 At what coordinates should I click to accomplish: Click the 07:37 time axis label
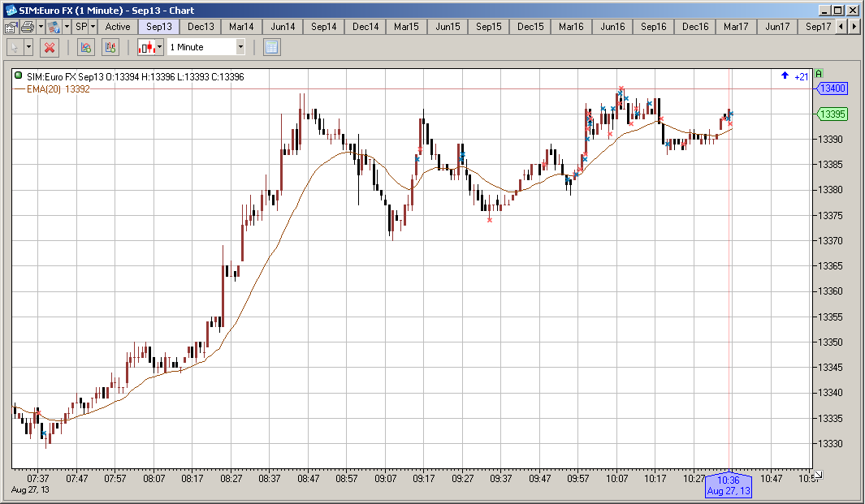coord(37,479)
